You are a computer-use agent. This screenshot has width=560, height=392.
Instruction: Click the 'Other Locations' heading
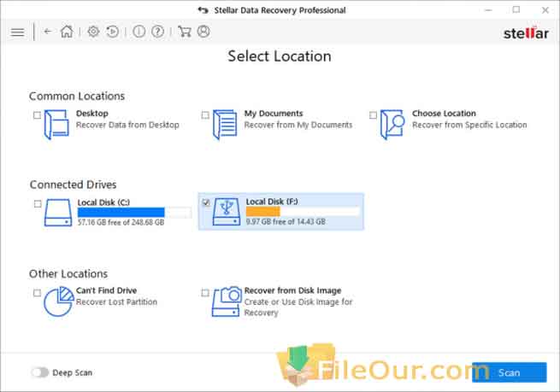[x=68, y=274]
